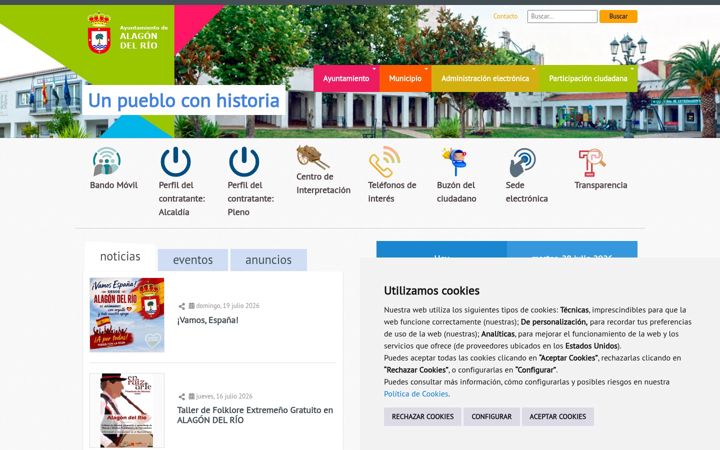Open the folklore workshop poster thumbnail
This screenshot has height=450, width=720.
127,410
